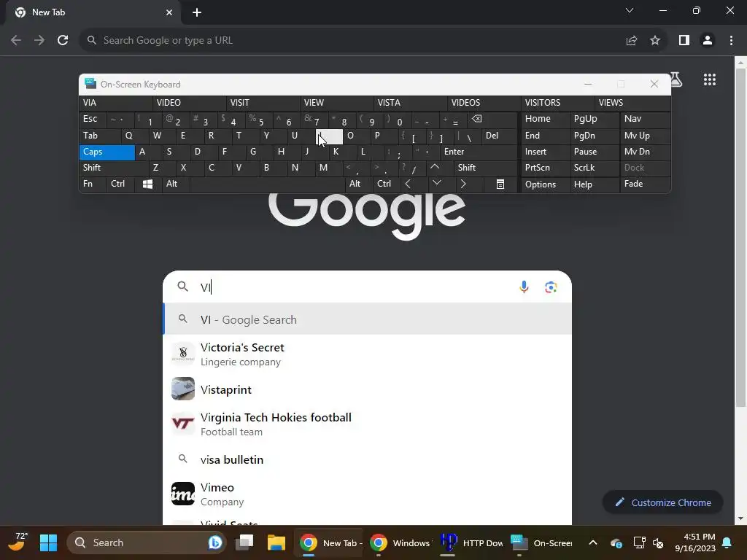Viewport: 747px width, 560px height.
Task: Open the Bing chat icon in taskbar search
Action: [x=215, y=542]
